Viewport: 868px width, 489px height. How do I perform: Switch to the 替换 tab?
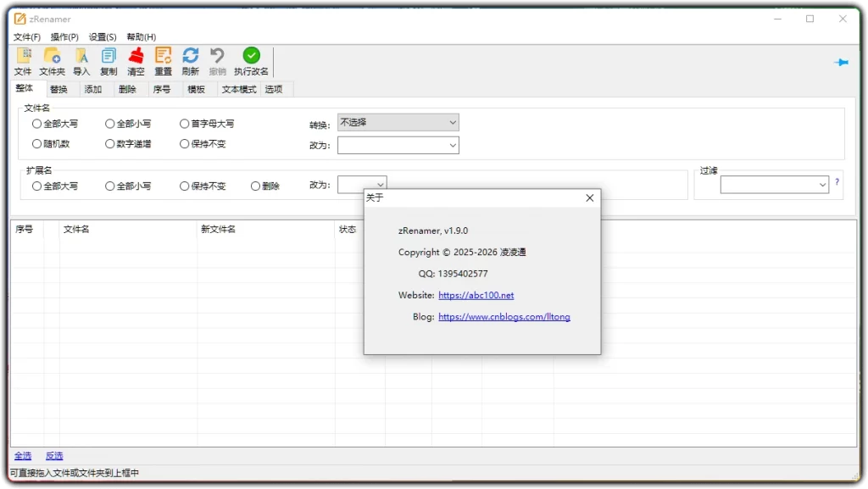tap(59, 88)
